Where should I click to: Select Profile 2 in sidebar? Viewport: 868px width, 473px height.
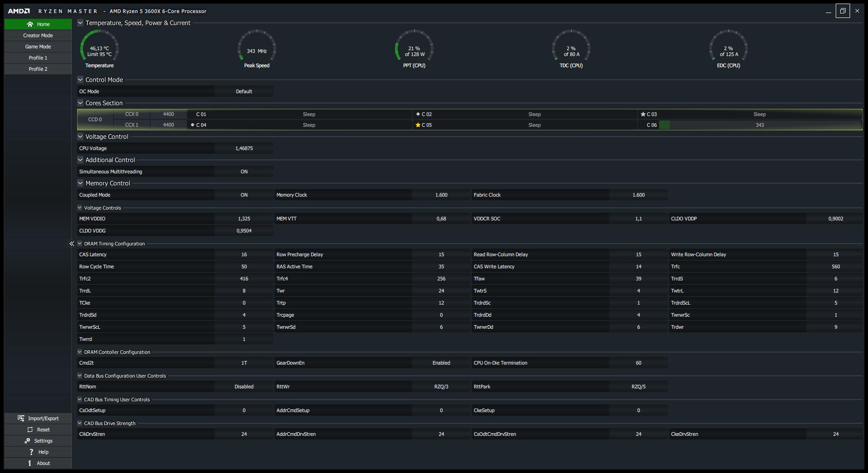38,69
